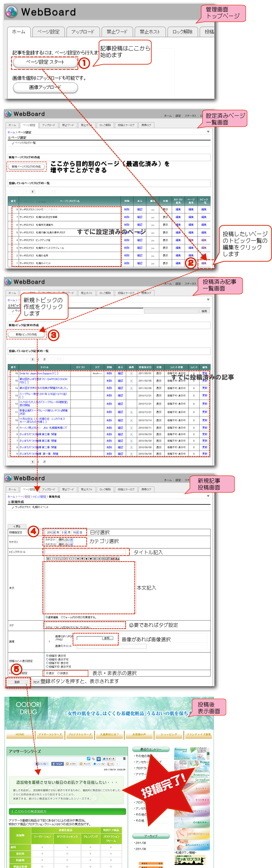The height and width of the screenshot is (868, 272).
Task: Open the Amasara banner in the site sidebar
Action: pyautogui.click(x=192, y=753)
